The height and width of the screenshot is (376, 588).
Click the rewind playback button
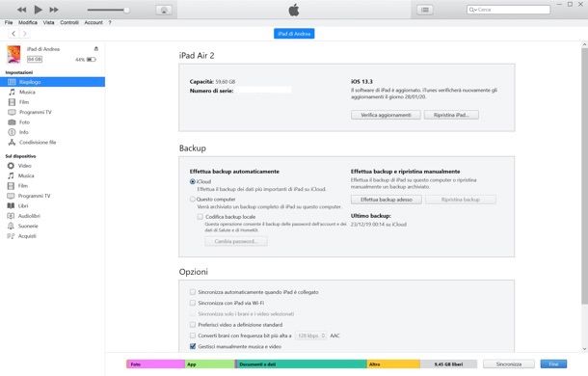22,10
